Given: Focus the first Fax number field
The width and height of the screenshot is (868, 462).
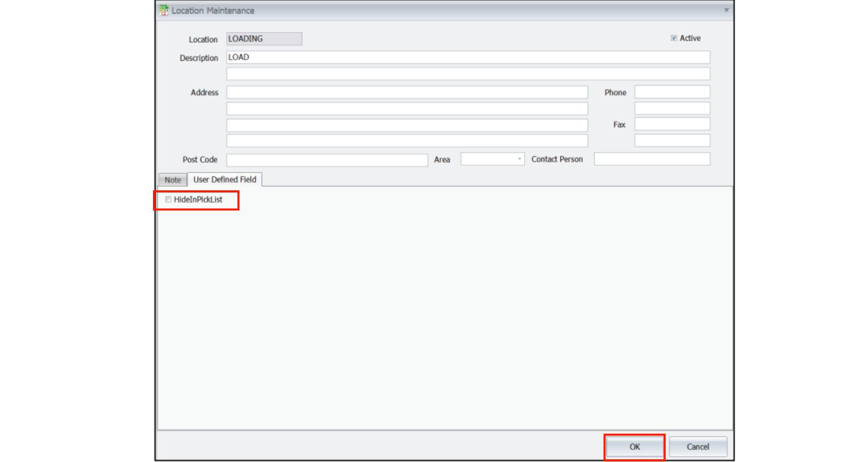Looking at the screenshot, I should click(x=672, y=124).
